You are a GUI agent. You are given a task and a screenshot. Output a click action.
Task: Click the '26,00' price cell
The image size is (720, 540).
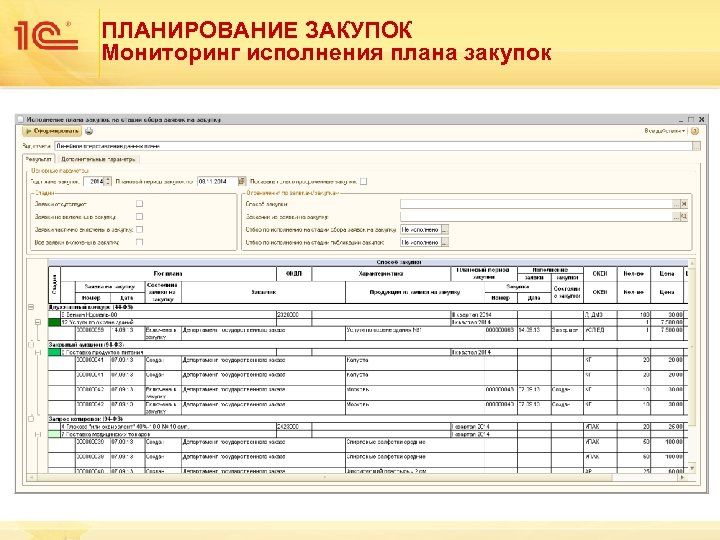tap(667, 427)
